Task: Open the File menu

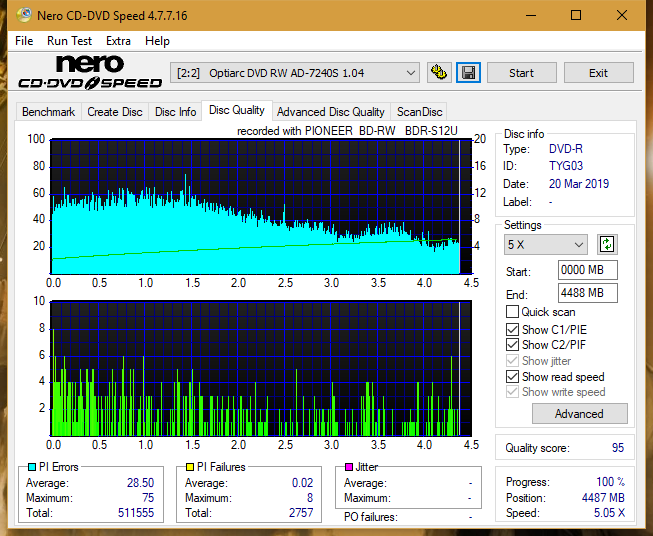Action: click(24, 41)
